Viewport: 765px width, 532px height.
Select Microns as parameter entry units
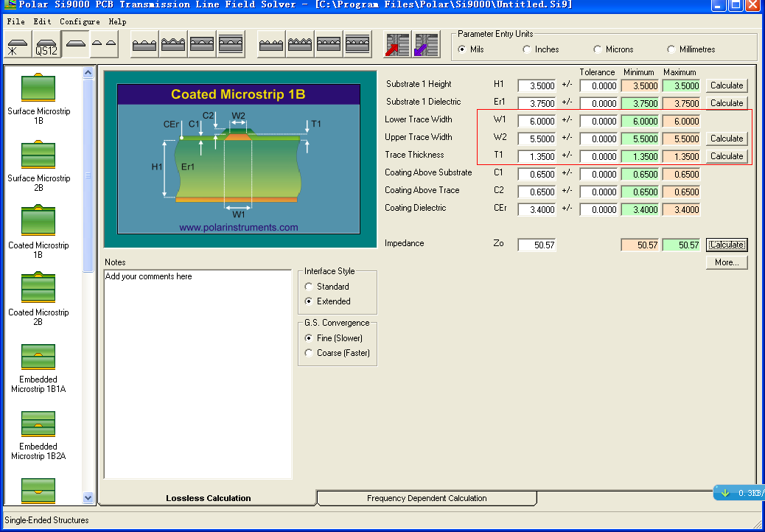click(613, 49)
